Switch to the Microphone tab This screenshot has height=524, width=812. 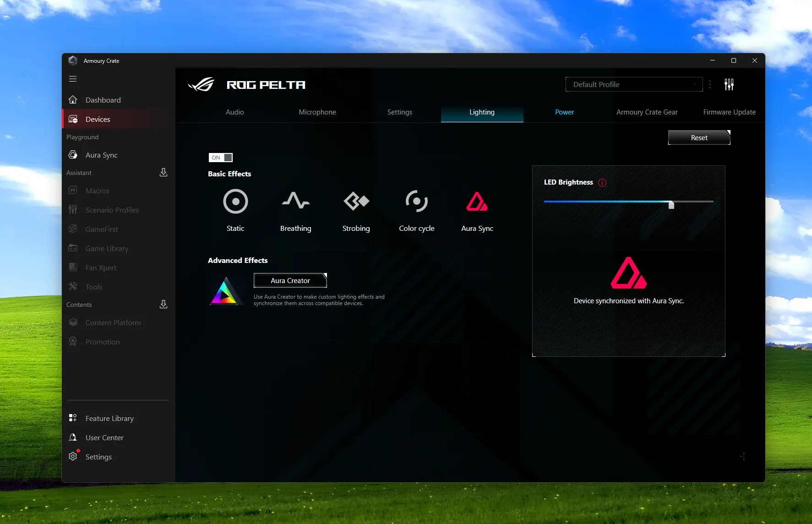click(x=317, y=112)
